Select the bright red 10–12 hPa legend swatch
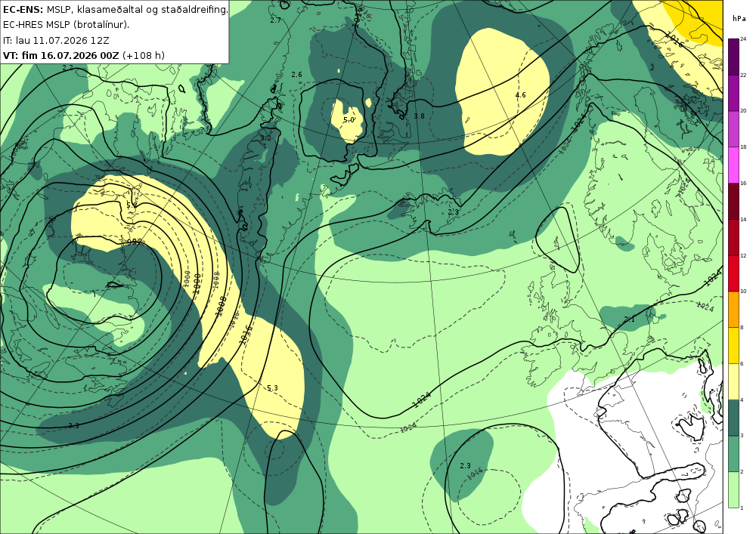This screenshot has width=756, height=534. (x=733, y=273)
